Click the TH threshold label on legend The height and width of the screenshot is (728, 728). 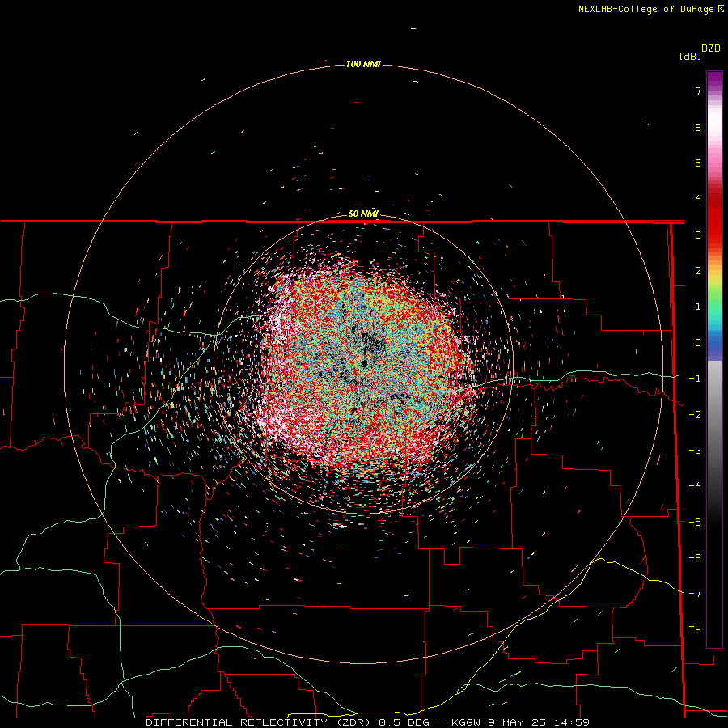[x=695, y=630]
